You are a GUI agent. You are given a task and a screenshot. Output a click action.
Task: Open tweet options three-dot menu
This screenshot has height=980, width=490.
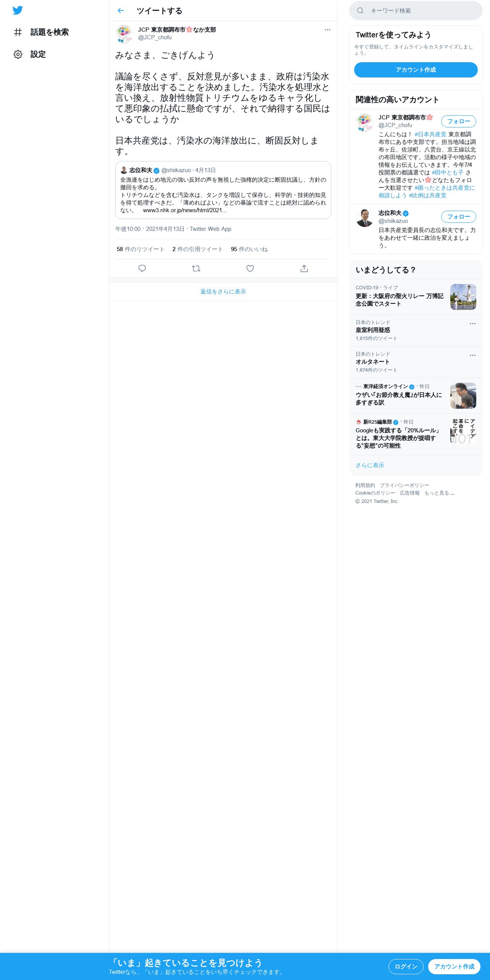pyautogui.click(x=327, y=30)
